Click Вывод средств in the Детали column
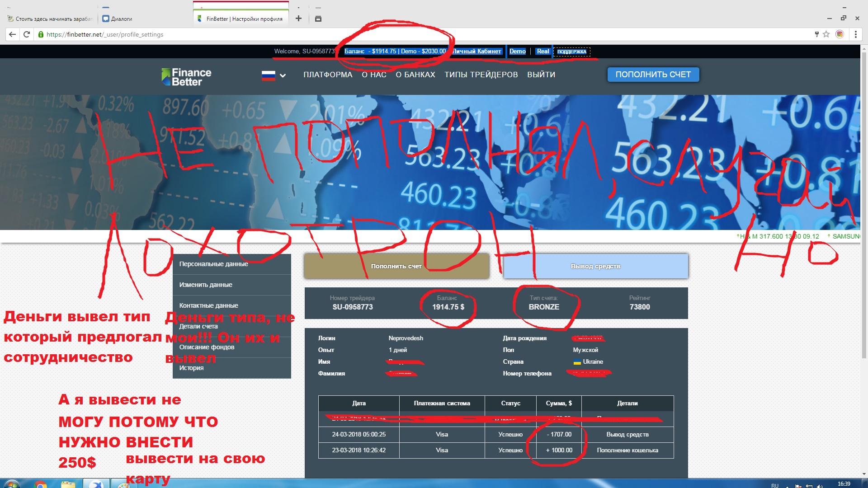Screen dimensions: 868x488 [x=627, y=435]
